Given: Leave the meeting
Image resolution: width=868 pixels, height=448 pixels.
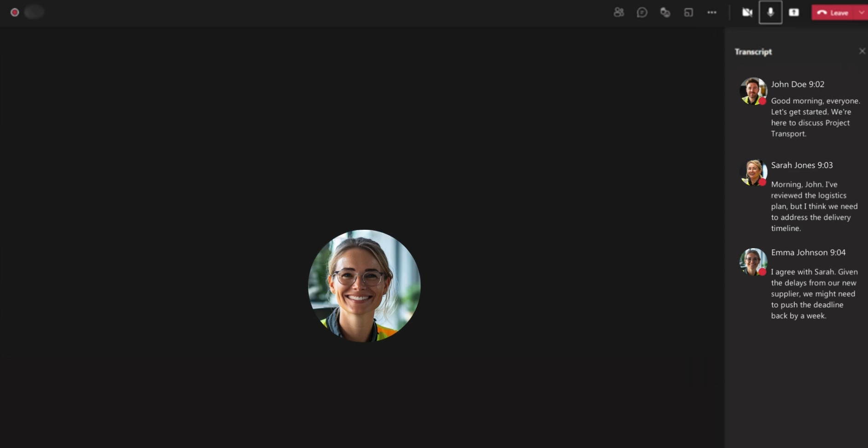Looking at the screenshot, I should (833, 12).
